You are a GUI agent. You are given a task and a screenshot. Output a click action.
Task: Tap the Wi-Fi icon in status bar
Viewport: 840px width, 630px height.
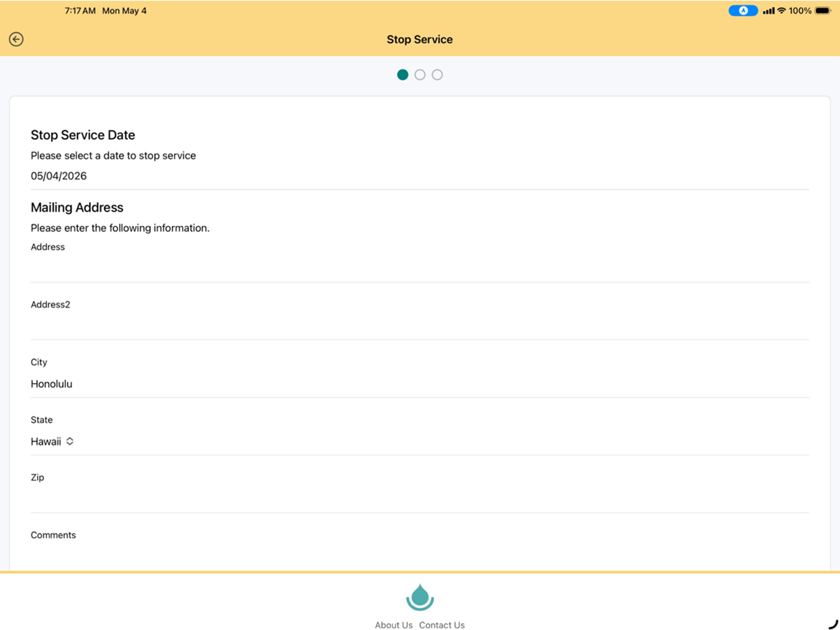(x=781, y=11)
